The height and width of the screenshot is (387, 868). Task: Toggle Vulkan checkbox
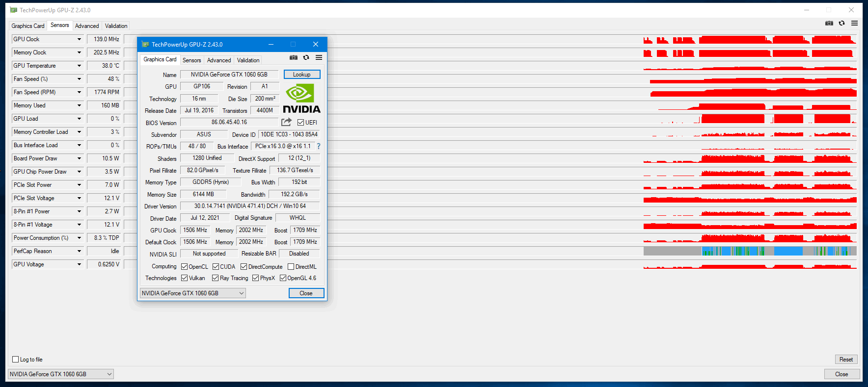[185, 278]
